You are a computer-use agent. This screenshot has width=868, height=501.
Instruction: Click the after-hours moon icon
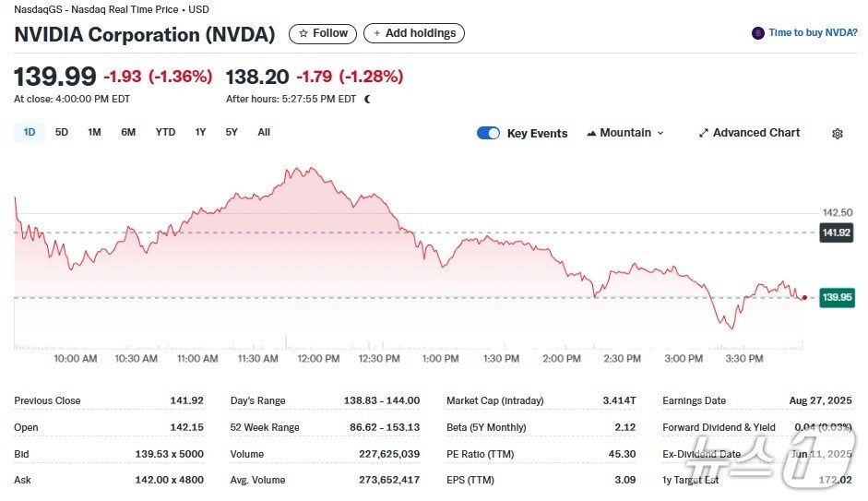point(368,99)
